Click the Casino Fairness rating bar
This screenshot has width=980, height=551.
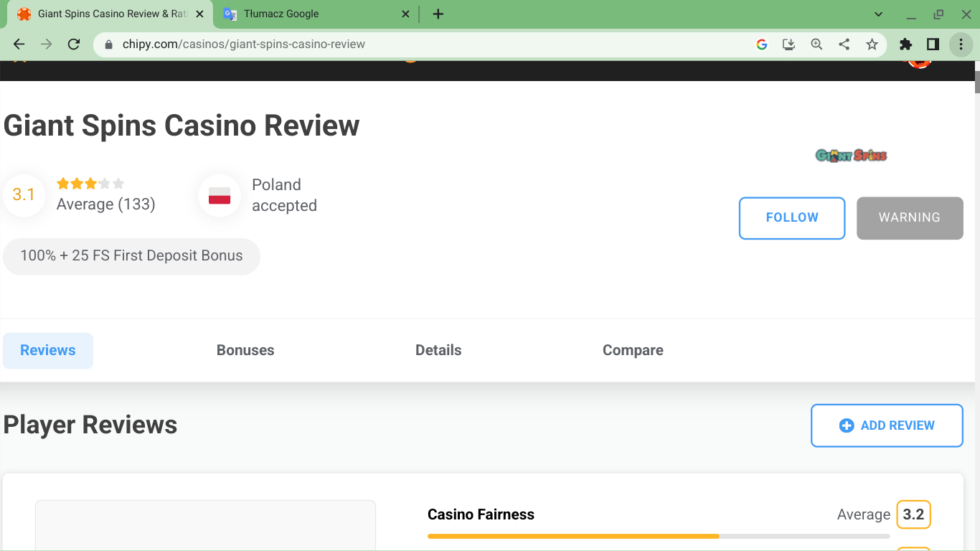point(658,536)
